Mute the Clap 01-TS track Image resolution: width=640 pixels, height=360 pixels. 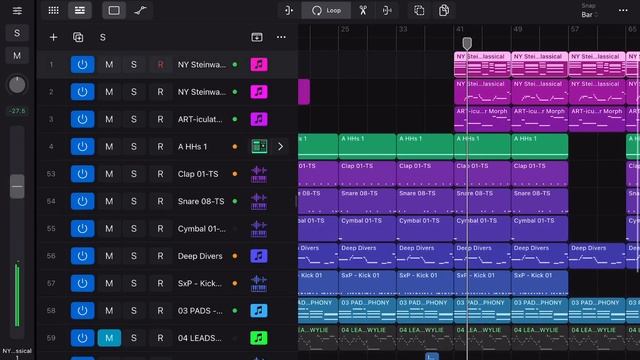[x=109, y=174]
